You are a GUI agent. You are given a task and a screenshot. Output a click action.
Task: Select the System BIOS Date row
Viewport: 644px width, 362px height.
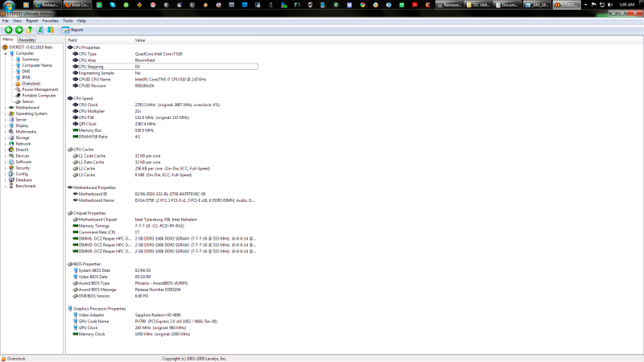click(x=165, y=270)
